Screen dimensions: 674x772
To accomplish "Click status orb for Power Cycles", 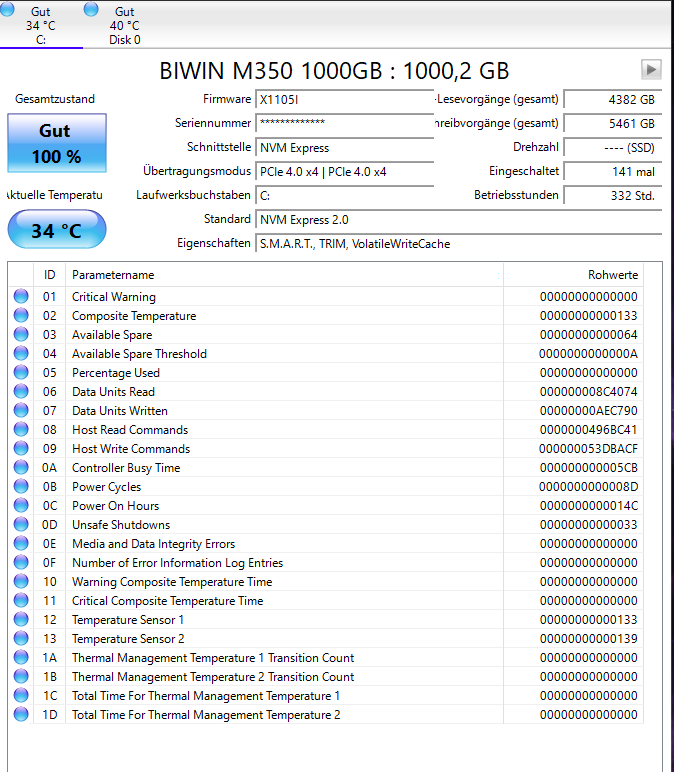I will (21, 486).
